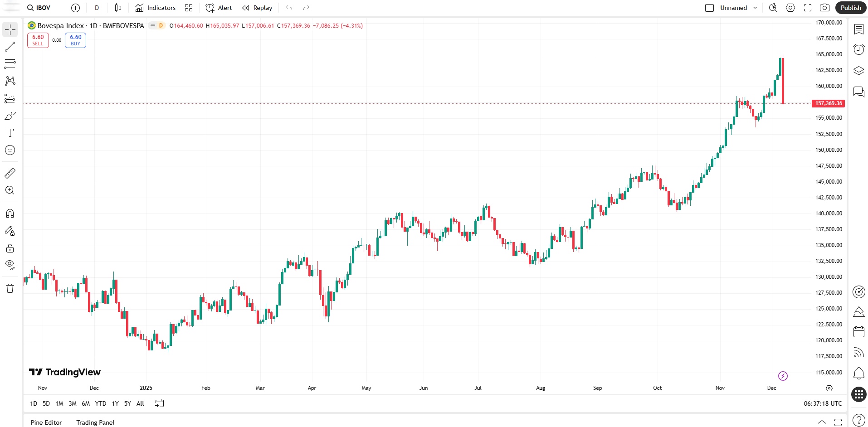868x427 pixels.
Task: Expand the bottom panel with chevron
Action: 822,422
